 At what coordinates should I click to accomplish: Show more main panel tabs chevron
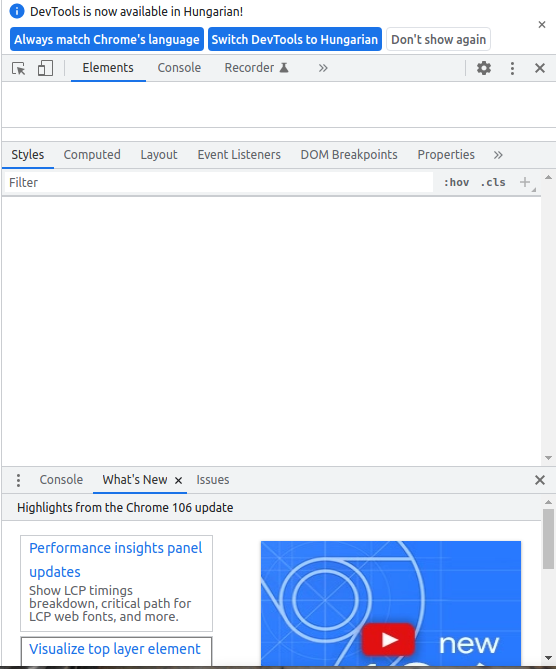[x=323, y=68]
